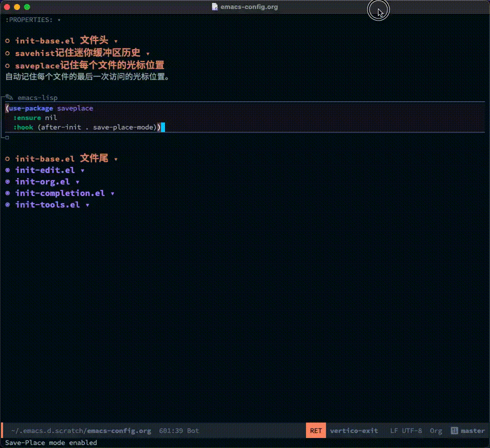Expand the init-tools.el fold arrow
The width and height of the screenshot is (490, 448).
tap(88, 205)
